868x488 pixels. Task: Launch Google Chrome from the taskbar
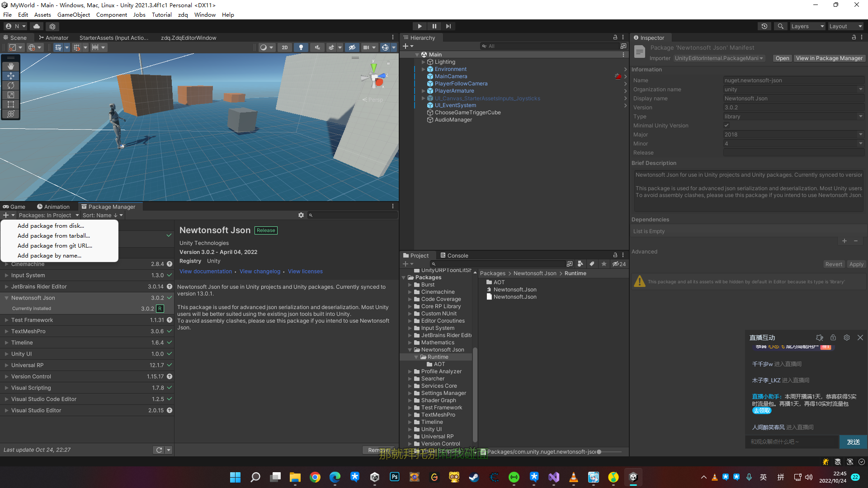tap(315, 477)
